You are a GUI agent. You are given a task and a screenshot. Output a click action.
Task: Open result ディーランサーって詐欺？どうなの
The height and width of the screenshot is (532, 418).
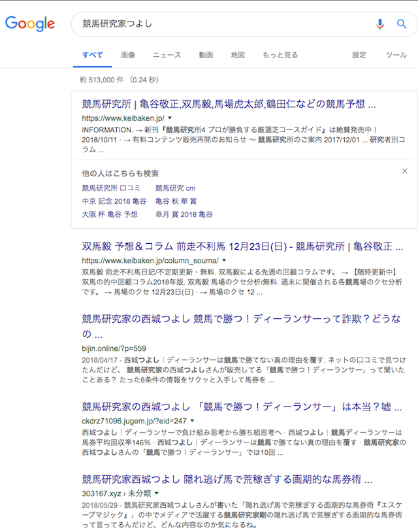(241, 326)
